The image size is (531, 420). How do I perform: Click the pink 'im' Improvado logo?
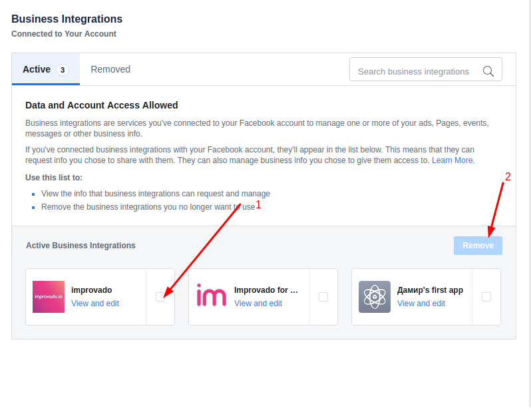click(212, 296)
